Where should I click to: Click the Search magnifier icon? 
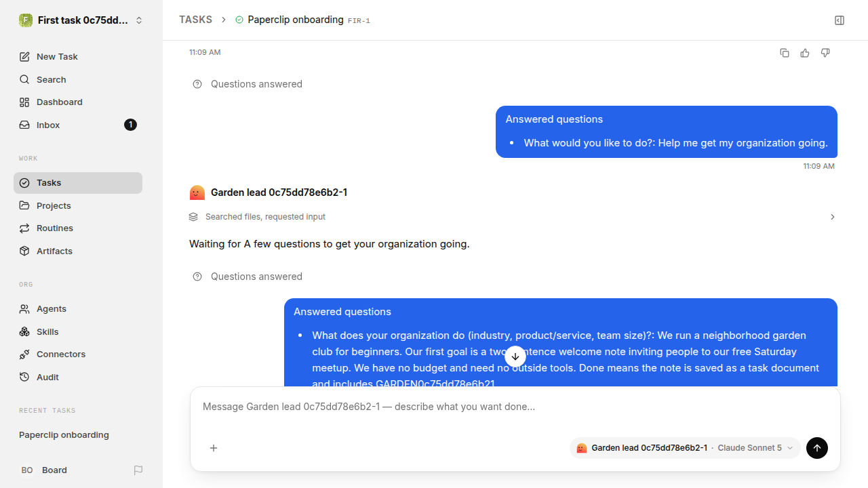(24, 80)
